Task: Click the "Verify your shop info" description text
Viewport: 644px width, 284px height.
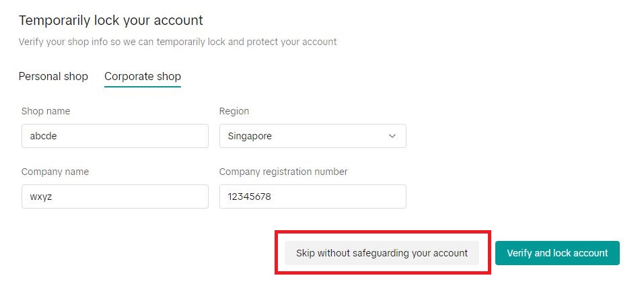Action: click(x=178, y=42)
